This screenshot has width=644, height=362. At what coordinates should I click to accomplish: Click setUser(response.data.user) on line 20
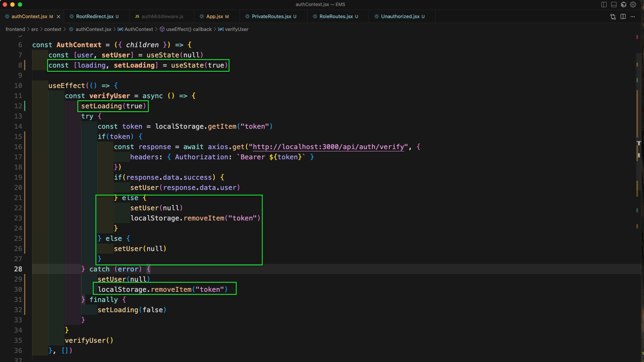click(185, 188)
